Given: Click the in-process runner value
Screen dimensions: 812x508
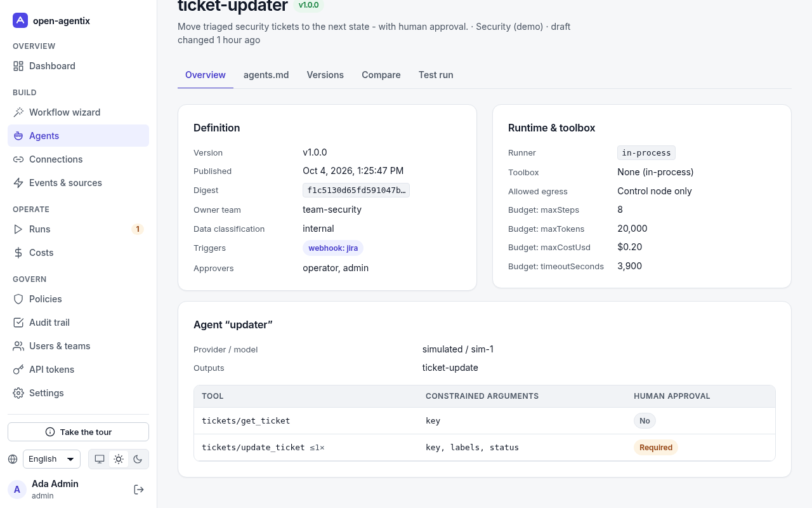Looking at the screenshot, I should 646,153.
